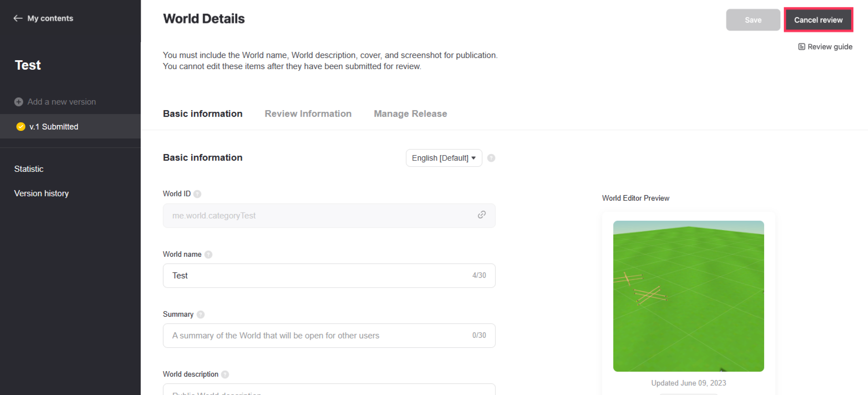This screenshot has width=868, height=395.
Task: Click the plus icon for Add a new version
Action: click(x=19, y=102)
